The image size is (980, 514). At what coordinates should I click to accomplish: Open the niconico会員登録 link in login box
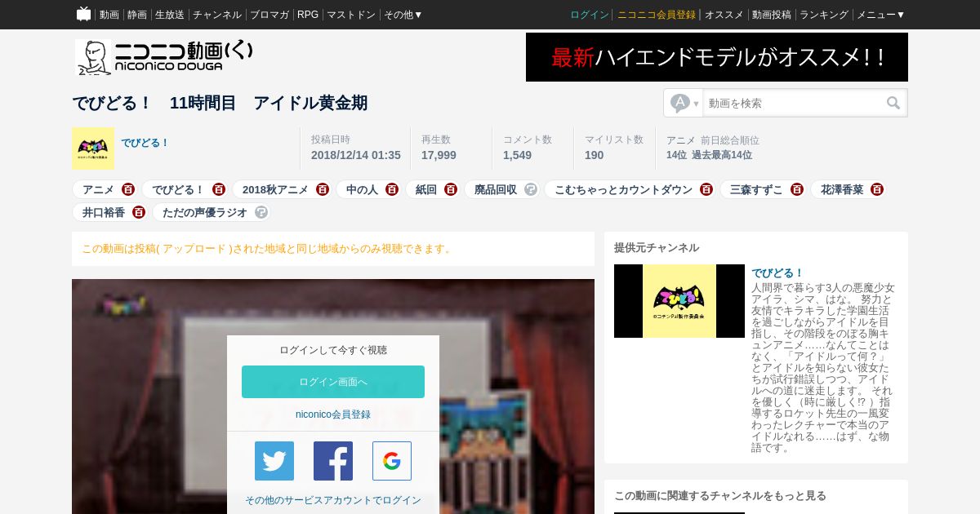click(x=333, y=414)
